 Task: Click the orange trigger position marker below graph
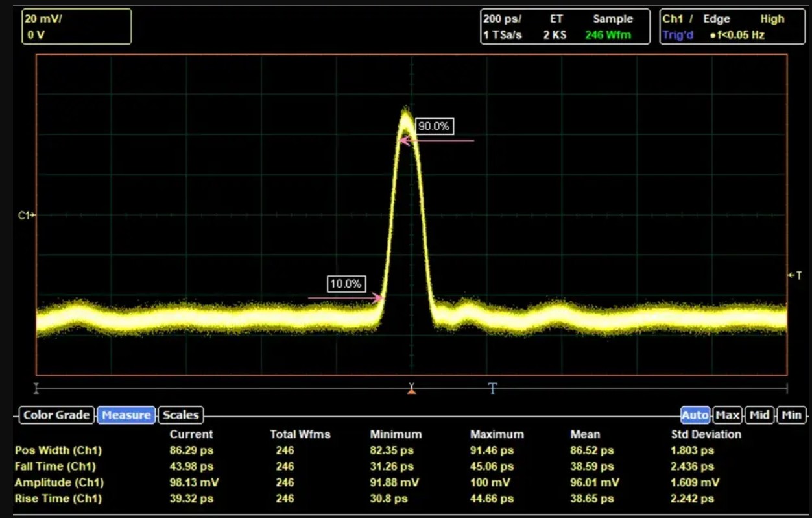click(x=411, y=389)
